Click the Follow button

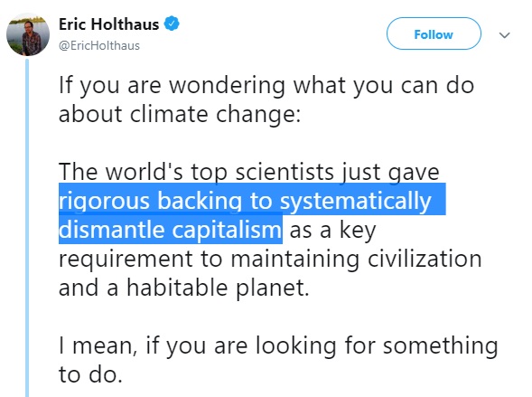(434, 33)
